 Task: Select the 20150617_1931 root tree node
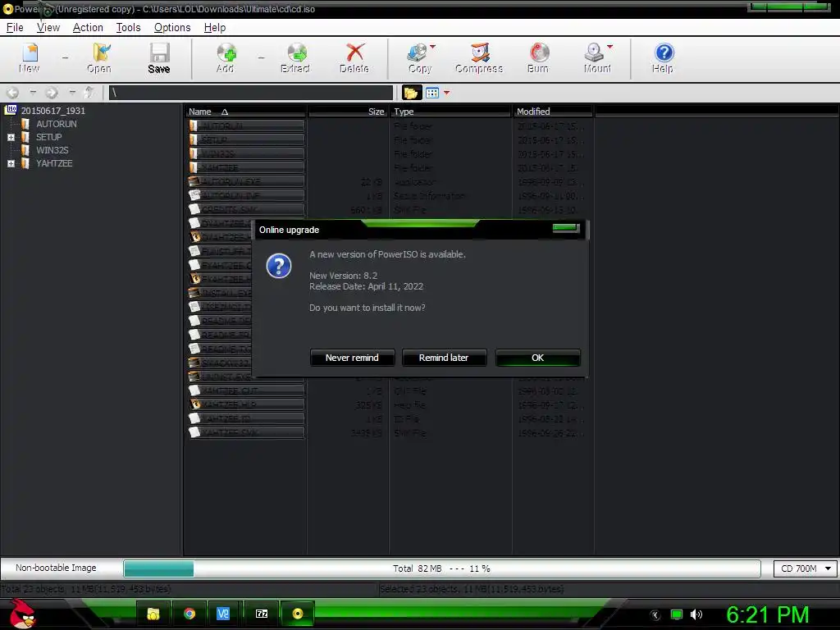53,111
